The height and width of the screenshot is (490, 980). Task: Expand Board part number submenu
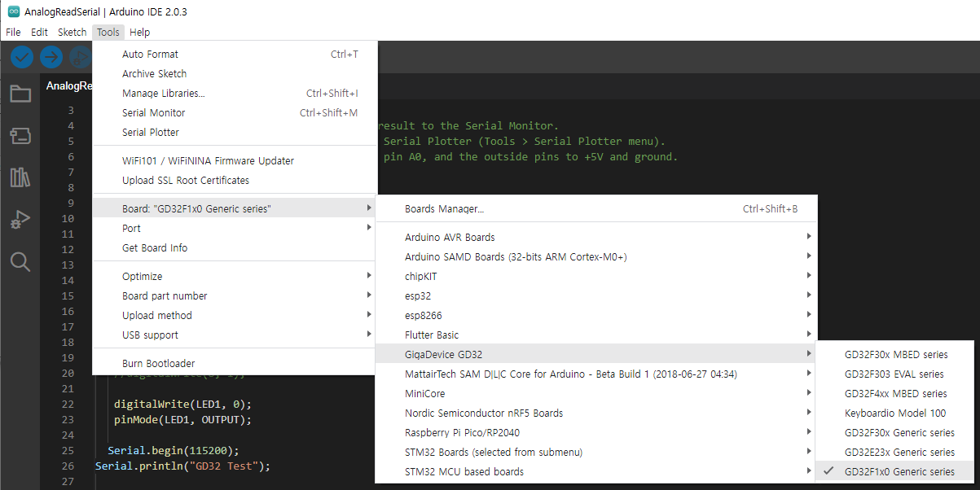click(x=235, y=296)
